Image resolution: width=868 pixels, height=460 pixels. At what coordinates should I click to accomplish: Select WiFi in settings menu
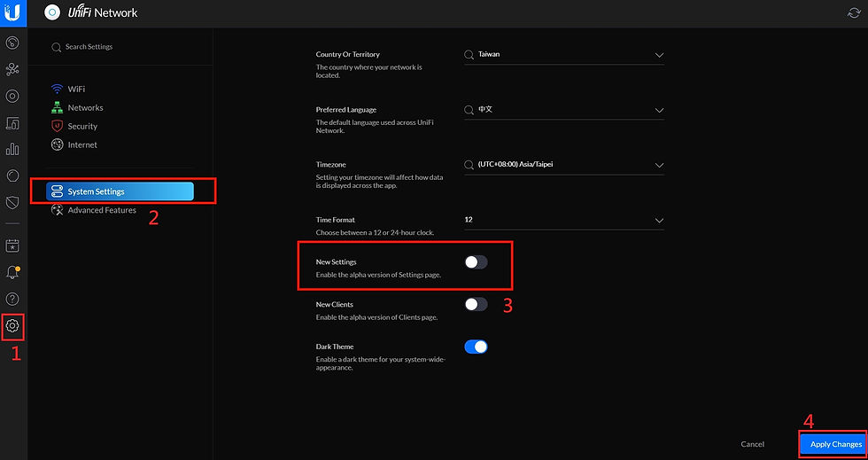[x=76, y=90]
